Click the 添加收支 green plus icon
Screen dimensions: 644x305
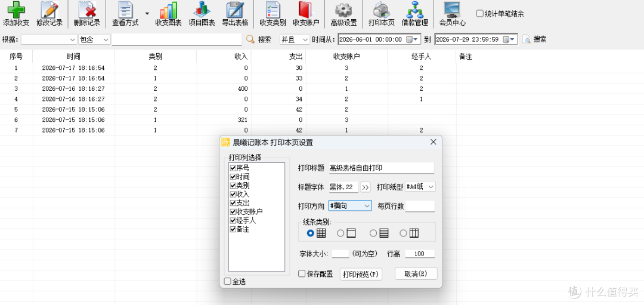(x=16, y=9)
